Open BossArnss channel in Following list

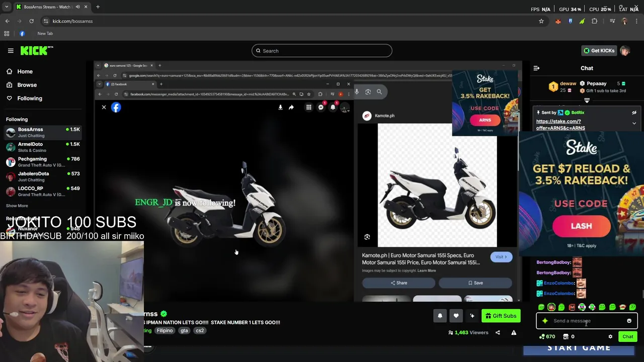click(x=43, y=132)
